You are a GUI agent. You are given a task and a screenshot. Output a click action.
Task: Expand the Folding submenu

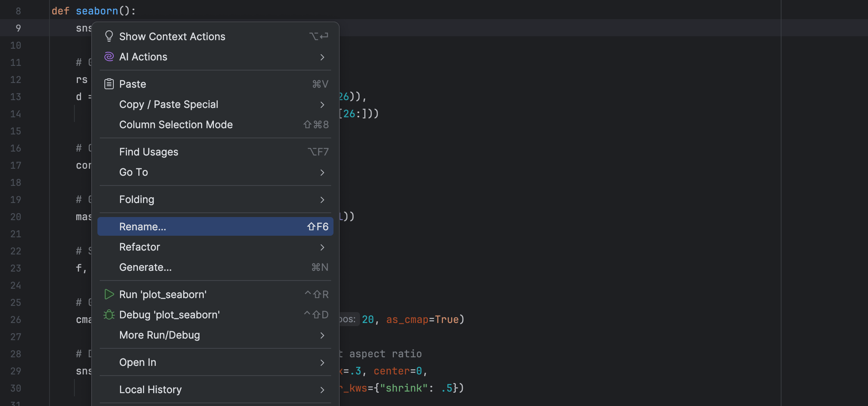click(322, 200)
